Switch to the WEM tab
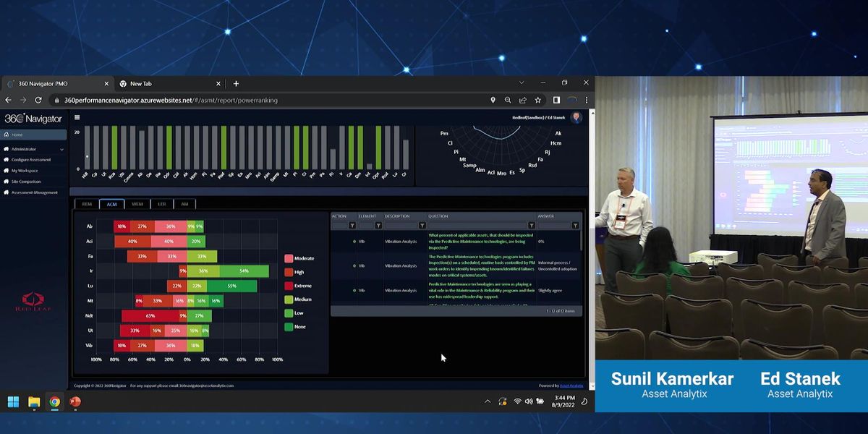This screenshot has width=868, height=434. click(x=137, y=204)
